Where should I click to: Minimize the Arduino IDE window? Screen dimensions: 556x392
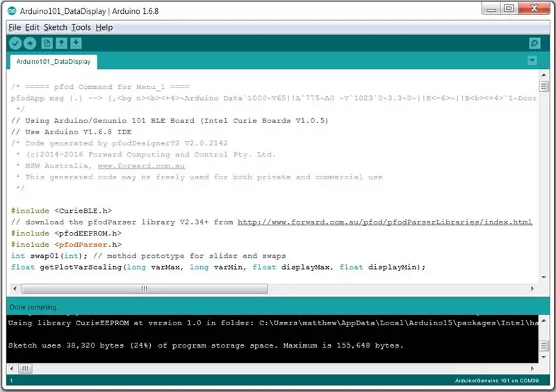click(491, 8)
